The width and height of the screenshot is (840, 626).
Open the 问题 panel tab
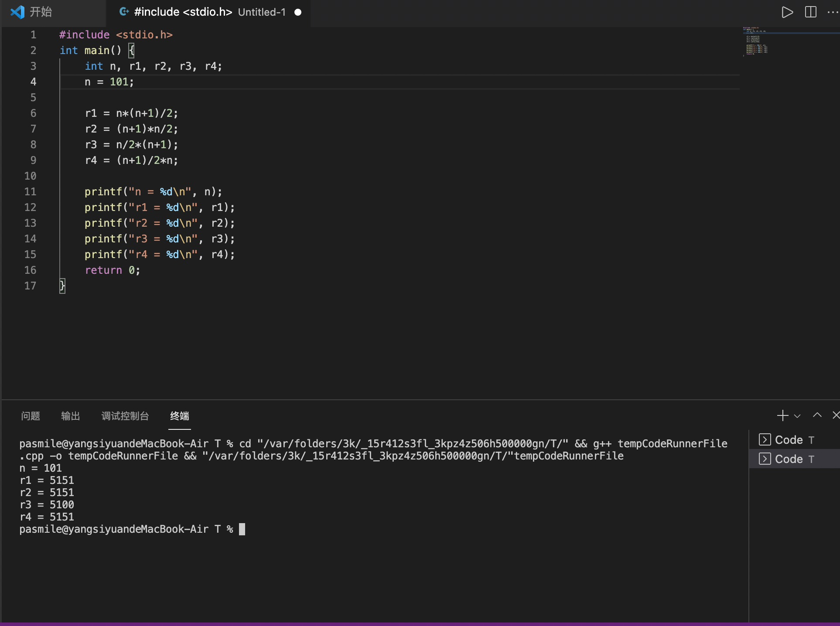tap(31, 416)
